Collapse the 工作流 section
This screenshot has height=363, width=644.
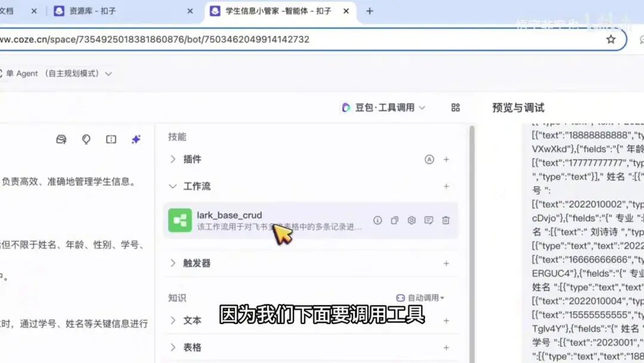(x=173, y=186)
